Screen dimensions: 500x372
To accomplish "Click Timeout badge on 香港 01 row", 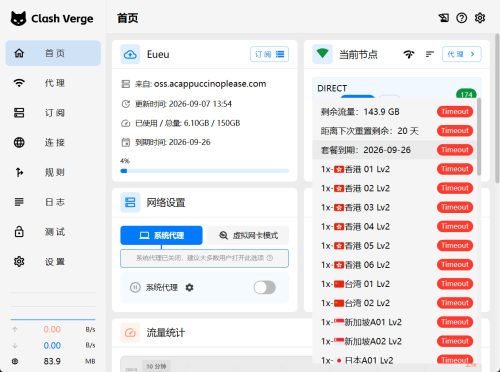I will tap(455, 169).
